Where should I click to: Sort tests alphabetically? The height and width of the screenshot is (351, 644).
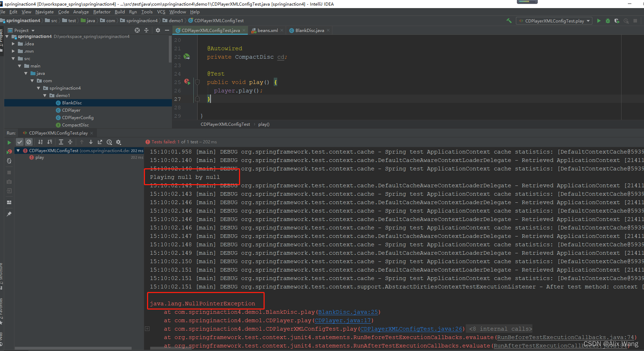pyautogui.click(x=40, y=142)
